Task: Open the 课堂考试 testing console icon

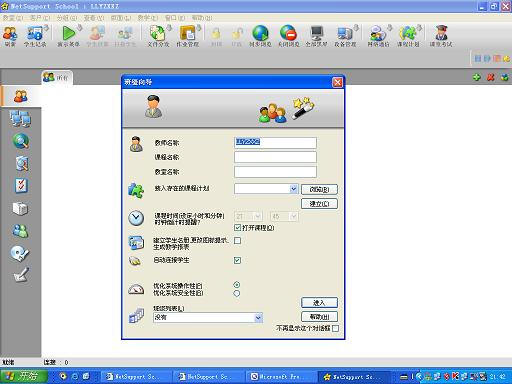Action: coord(441,36)
